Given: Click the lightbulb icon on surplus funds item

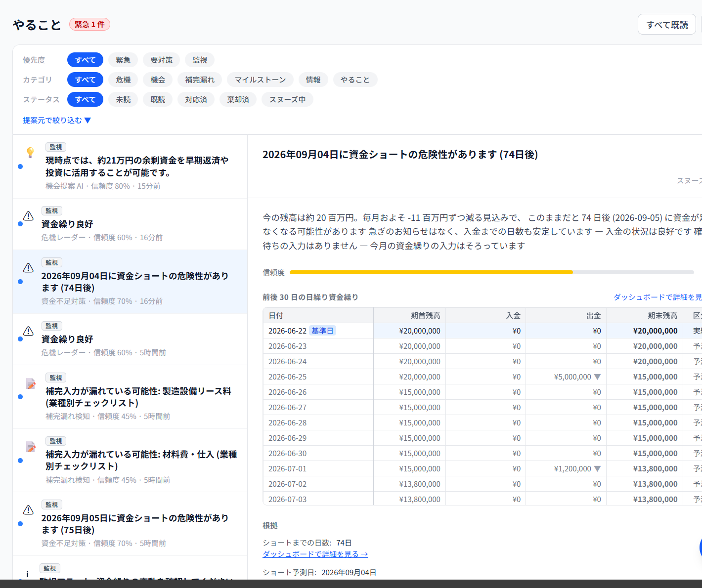Looking at the screenshot, I should [x=30, y=152].
